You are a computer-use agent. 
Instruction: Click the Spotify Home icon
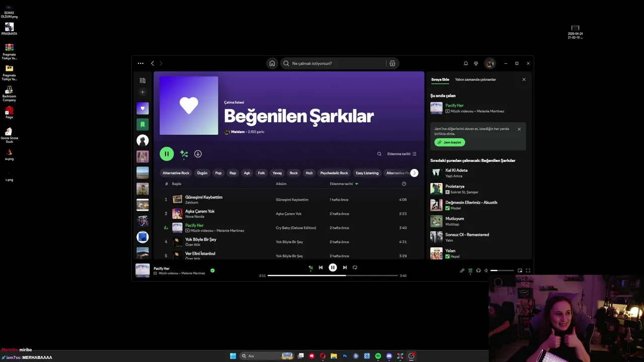click(272, 63)
